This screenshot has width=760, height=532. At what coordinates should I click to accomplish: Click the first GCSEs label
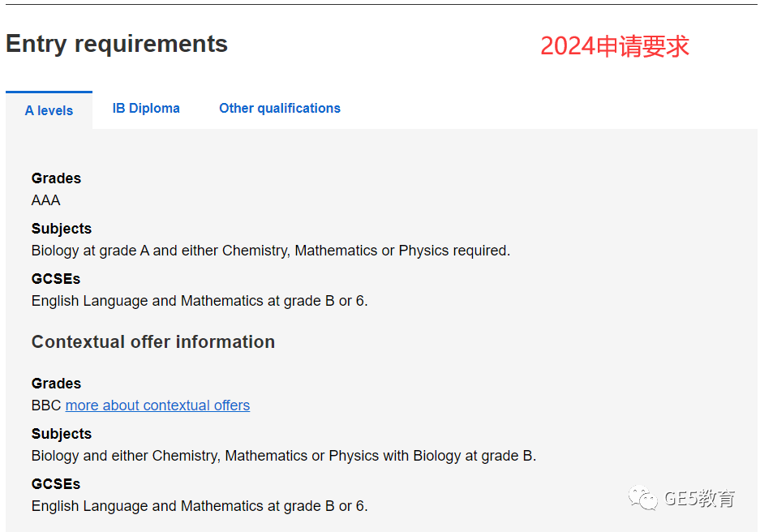(x=56, y=279)
